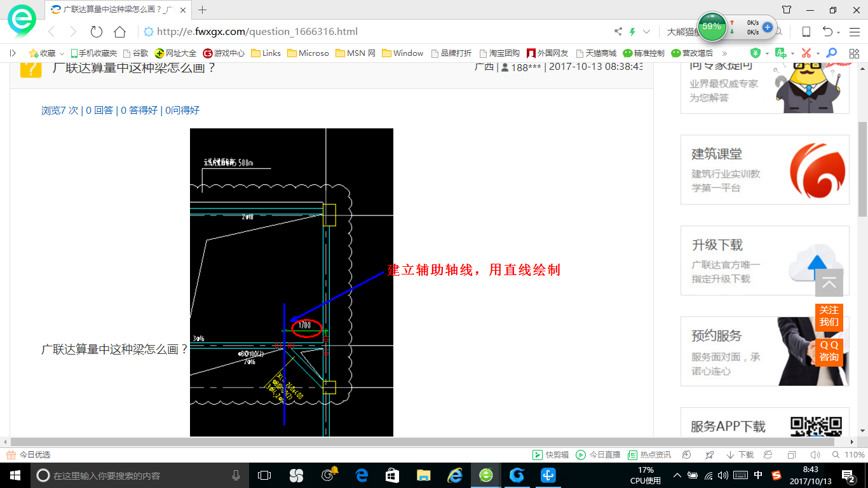The width and height of the screenshot is (868, 488).
Task: Click the rocket icon in the status bar
Action: coord(710,455)
